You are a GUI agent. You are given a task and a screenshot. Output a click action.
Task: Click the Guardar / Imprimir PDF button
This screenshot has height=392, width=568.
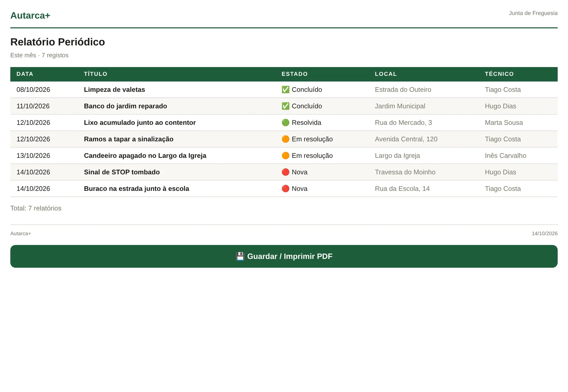tap(284, 256)
